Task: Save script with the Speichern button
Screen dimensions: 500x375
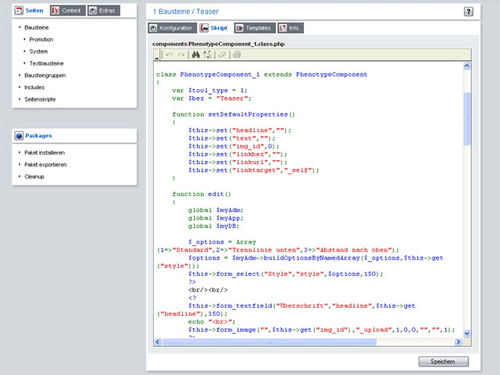Action: pos(443,362)
